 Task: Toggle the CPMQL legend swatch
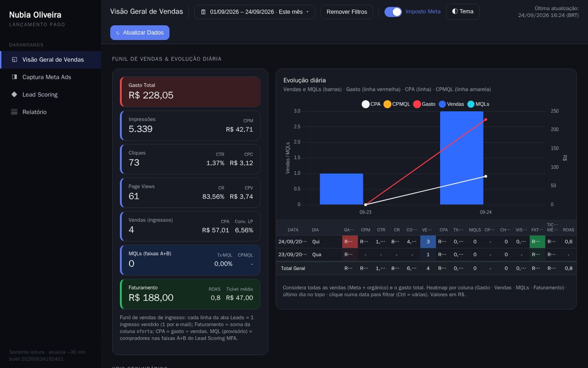(387, 104)
